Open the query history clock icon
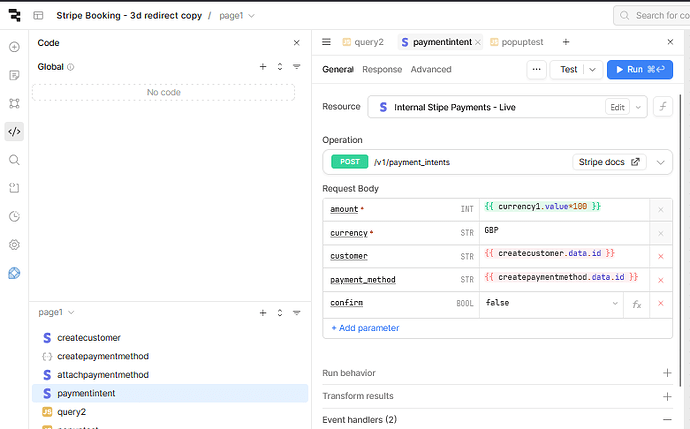 coord(14,216)
